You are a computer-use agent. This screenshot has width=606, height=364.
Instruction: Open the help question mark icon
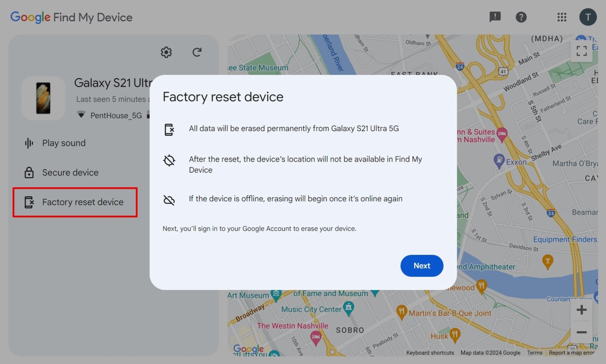pos(521,17)
